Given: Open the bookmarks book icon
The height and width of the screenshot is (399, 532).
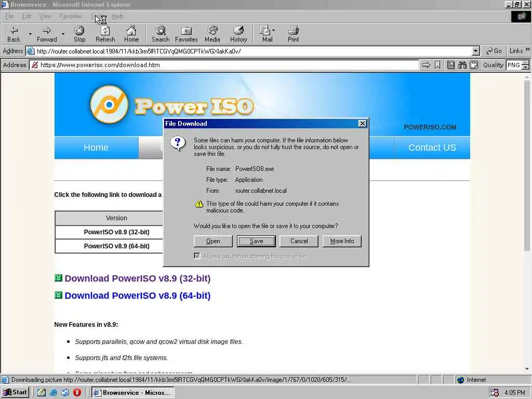Looking at the screenshot, I should pos(450,65).
